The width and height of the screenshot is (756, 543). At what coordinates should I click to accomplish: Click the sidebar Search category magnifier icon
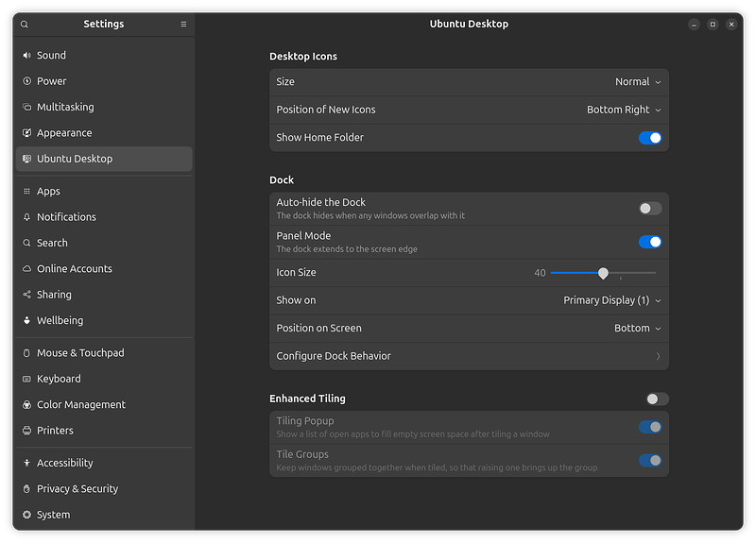[x=27, y=243]
